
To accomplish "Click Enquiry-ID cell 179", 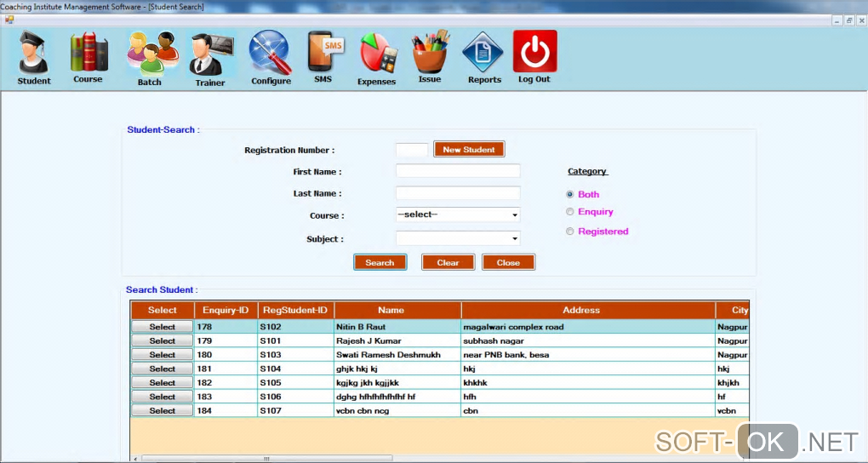I will pos(226,340).
